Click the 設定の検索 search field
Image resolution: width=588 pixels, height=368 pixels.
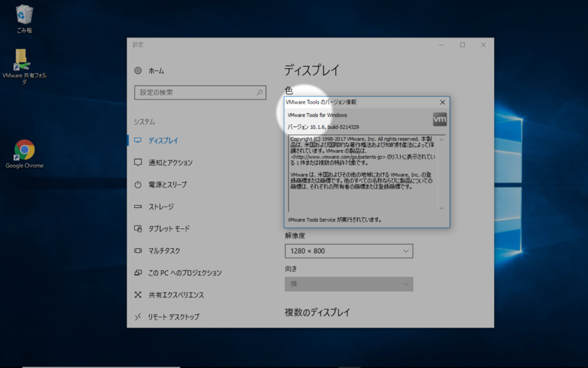[x=200, y=93]
